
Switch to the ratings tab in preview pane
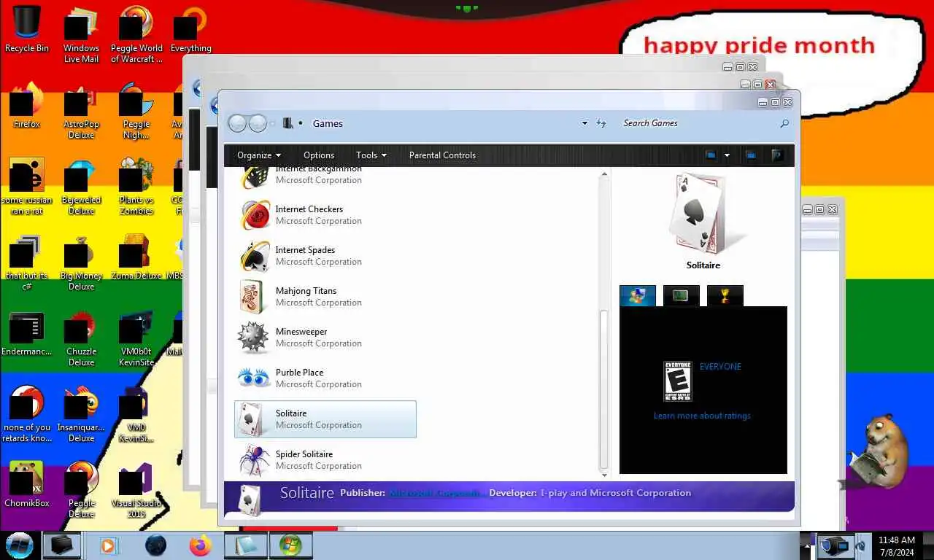(x=638, y=295)
